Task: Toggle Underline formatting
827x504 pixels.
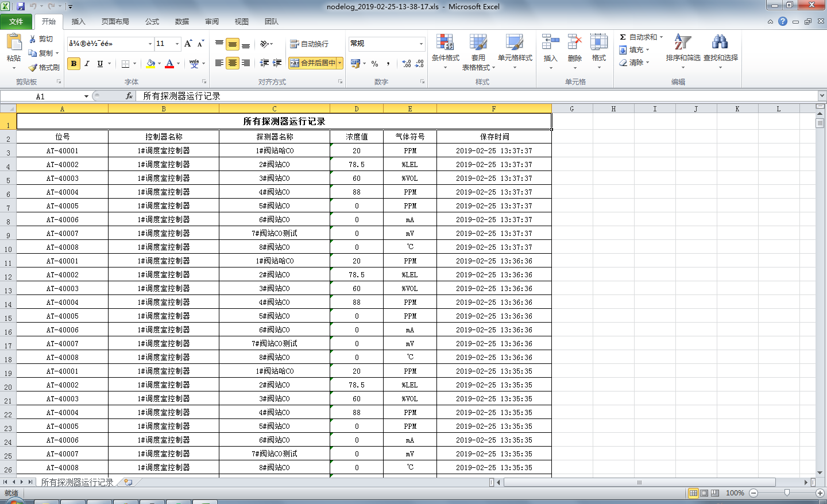Action: (x=100, y=64)
